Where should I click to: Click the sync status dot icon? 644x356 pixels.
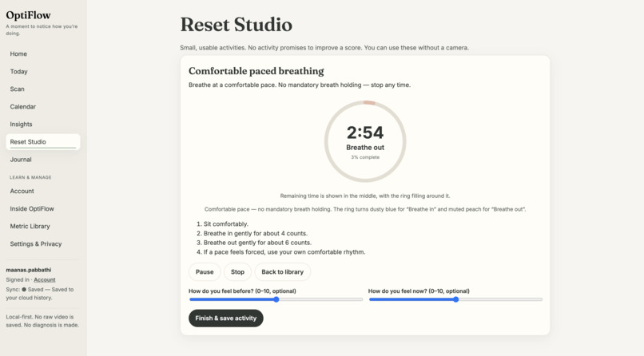[24, 290]
